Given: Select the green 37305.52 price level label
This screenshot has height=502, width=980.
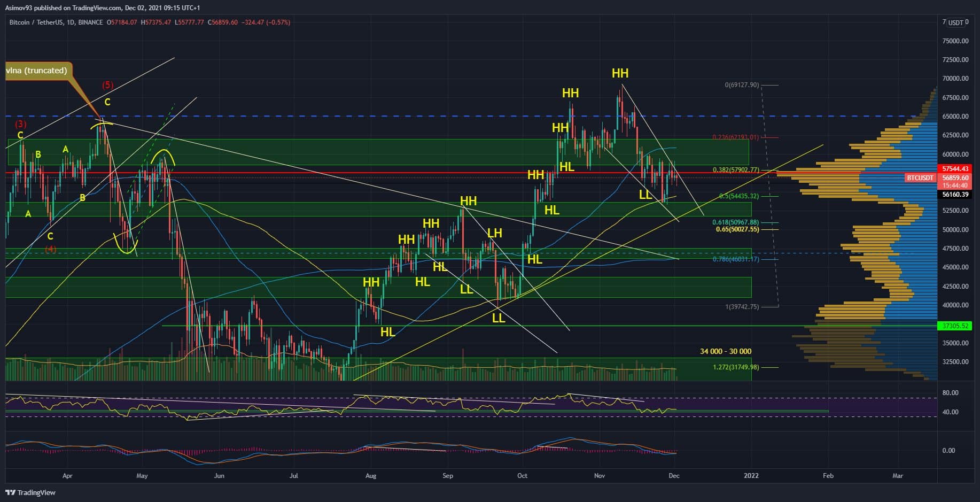Looking at the screenshot, I should [956, 326].
